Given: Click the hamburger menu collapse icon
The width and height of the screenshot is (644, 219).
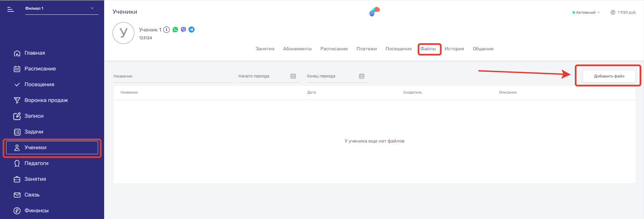Looking at the screenshot, I should click(11, 9).
